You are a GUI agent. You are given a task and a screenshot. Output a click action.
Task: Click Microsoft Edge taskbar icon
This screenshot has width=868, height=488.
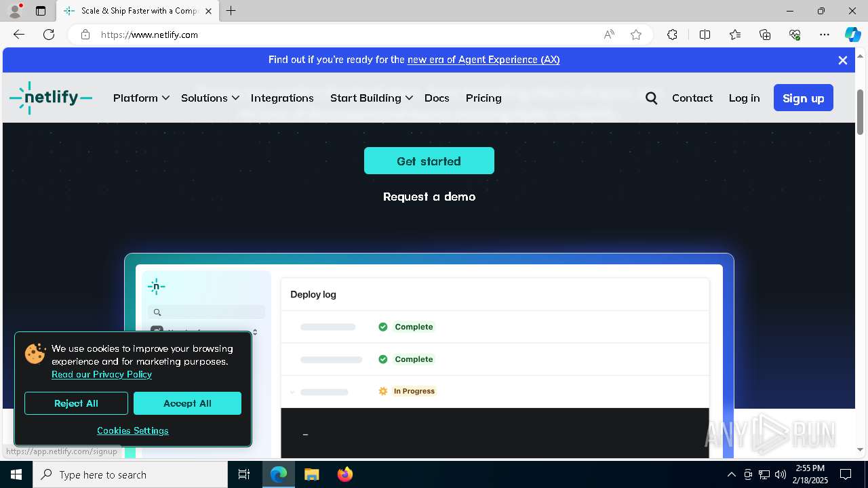point(279,474)
